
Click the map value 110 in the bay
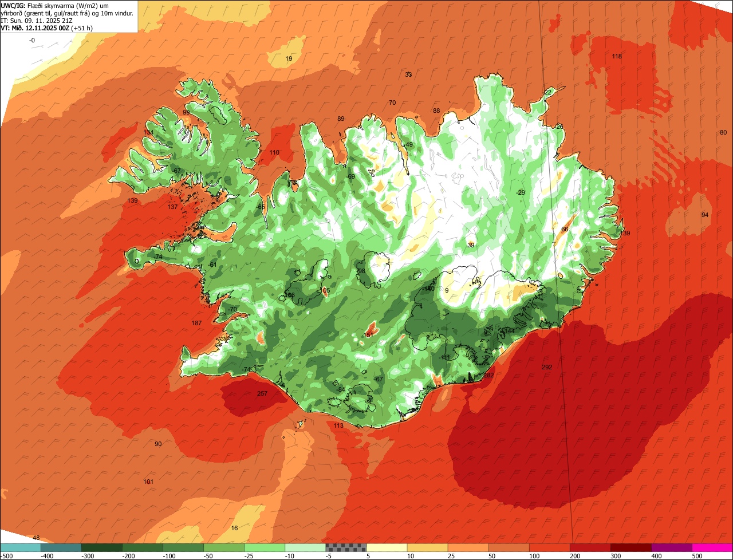pyautogui.click(x=274, y=152)
